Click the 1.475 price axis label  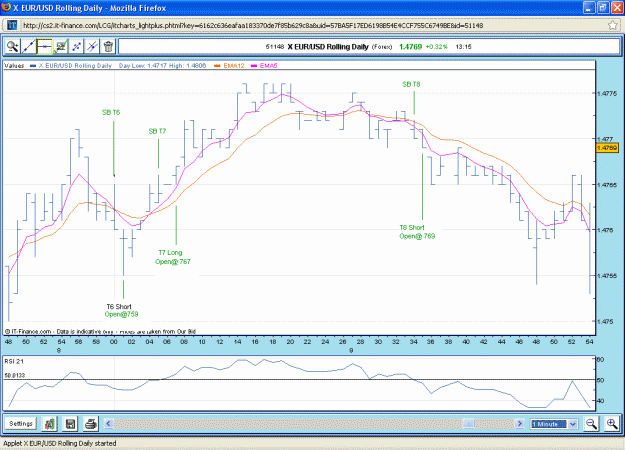pyautogui.click(x=605, y=322)
